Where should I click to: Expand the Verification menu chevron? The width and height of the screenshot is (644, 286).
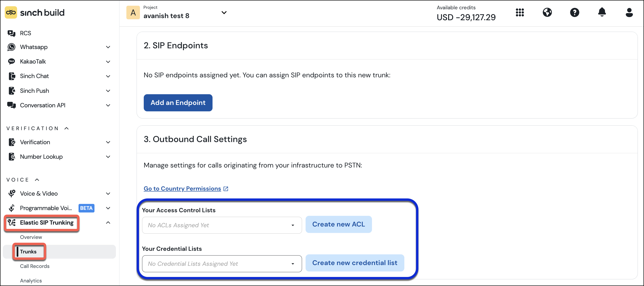pos(108,142)
